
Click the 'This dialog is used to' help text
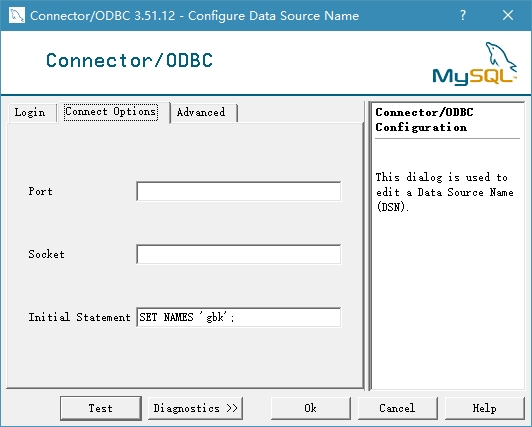[442, 177]
